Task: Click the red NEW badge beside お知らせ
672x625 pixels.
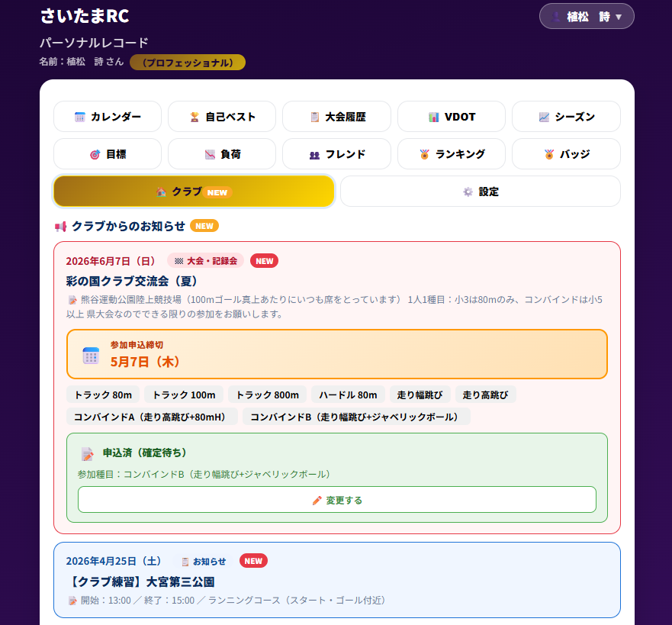Action: click(x=253, y=561)
